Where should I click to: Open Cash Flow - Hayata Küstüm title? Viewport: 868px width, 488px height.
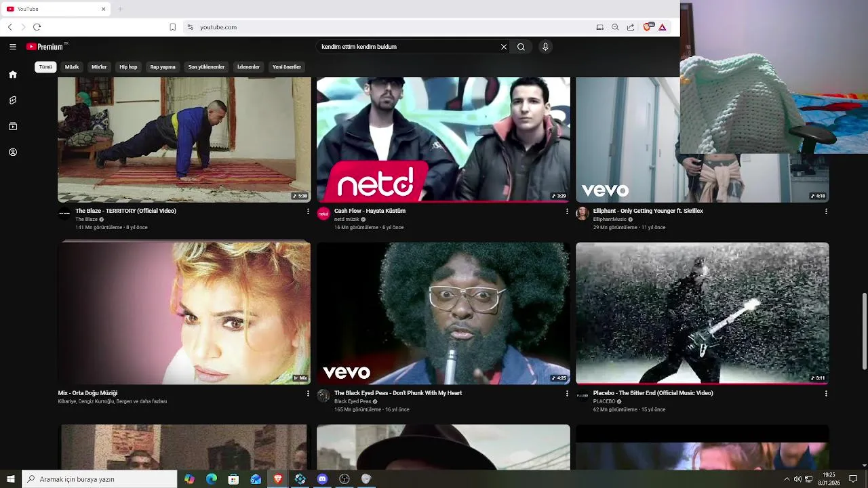[x=370, y=211]
